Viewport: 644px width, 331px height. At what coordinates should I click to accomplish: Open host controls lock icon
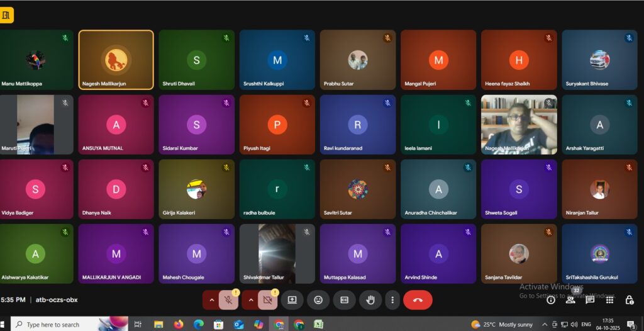[x=629, y=300]
